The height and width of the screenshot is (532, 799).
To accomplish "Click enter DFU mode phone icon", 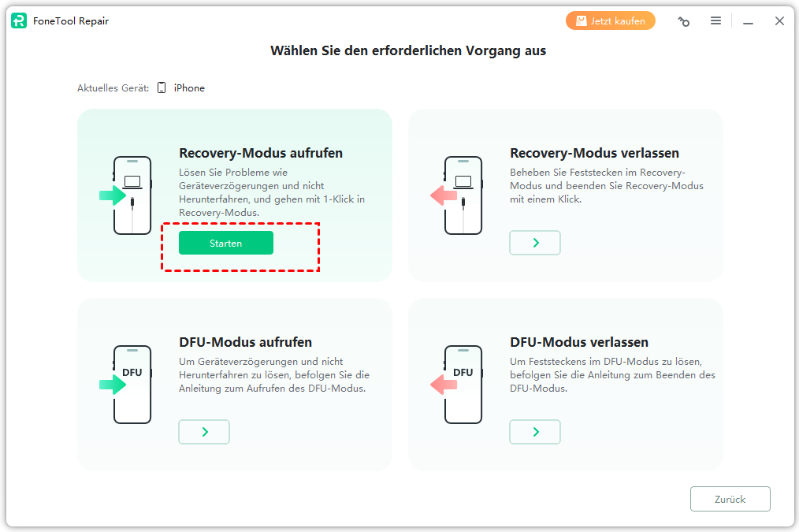I will 126,385.
